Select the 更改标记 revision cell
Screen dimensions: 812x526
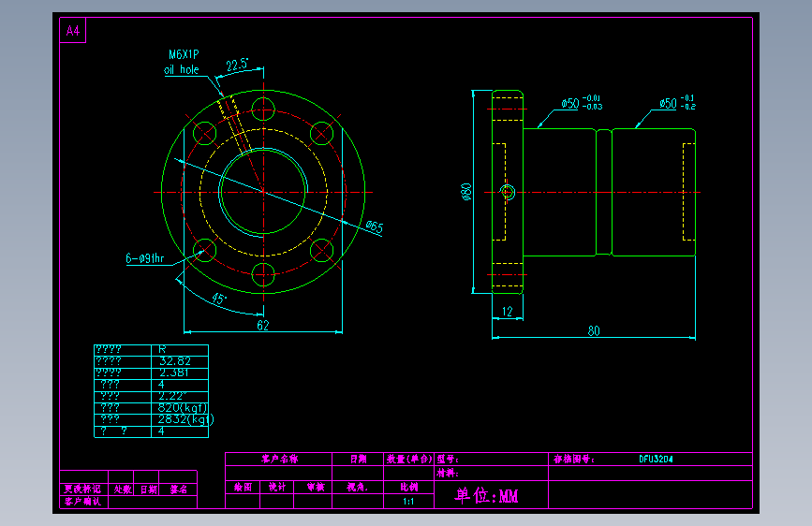pos(83,489)
